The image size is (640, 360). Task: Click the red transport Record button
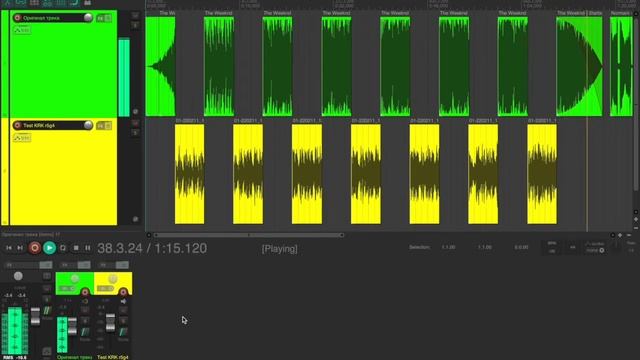tap(35, 248)
